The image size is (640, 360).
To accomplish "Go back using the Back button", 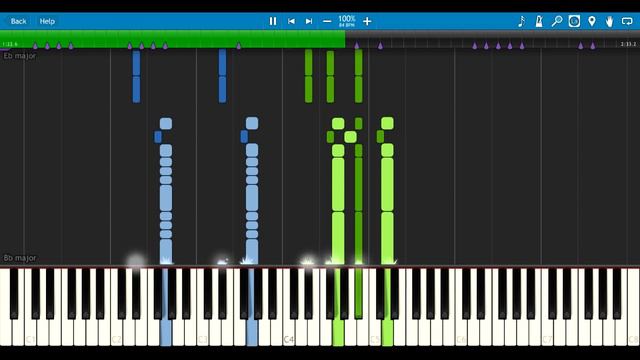I will pos(18,21).
